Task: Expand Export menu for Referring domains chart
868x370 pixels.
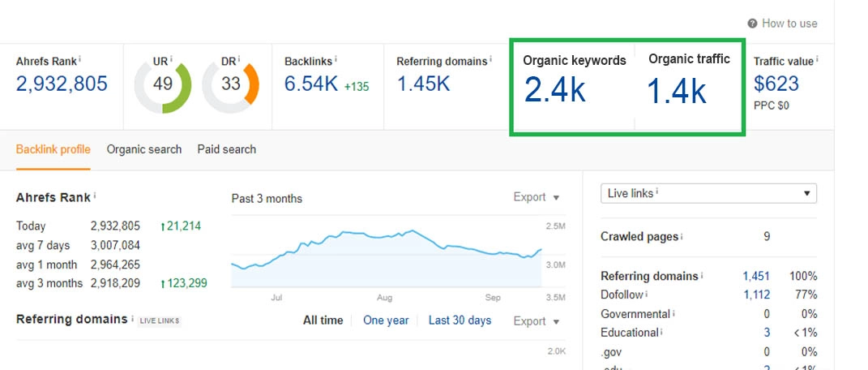Action: [537, 321]
